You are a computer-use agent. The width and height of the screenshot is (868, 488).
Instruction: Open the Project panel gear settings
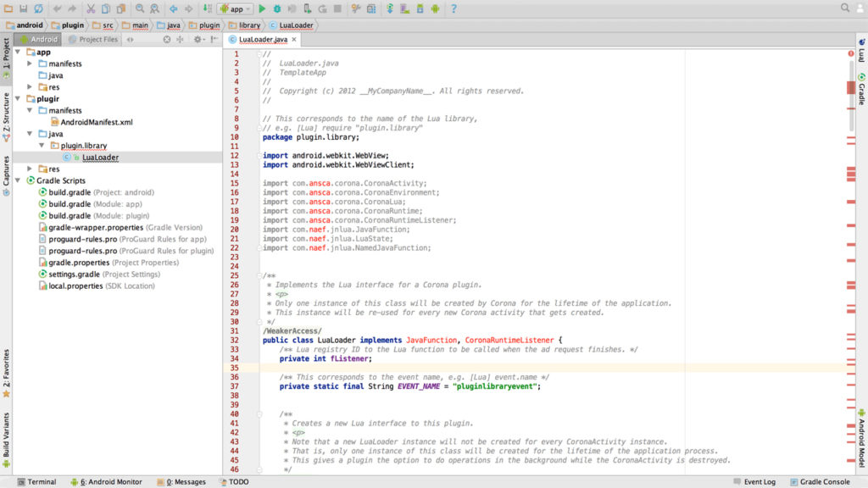point(198,39)
